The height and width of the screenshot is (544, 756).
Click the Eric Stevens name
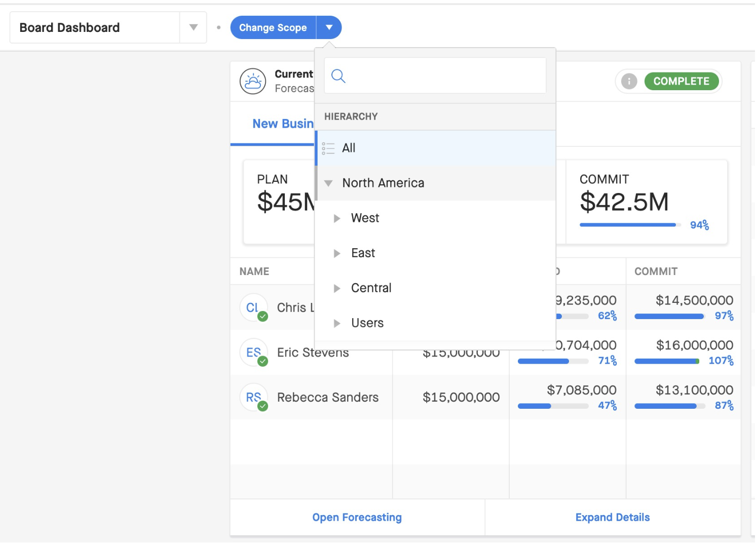(x=313, y=353)
